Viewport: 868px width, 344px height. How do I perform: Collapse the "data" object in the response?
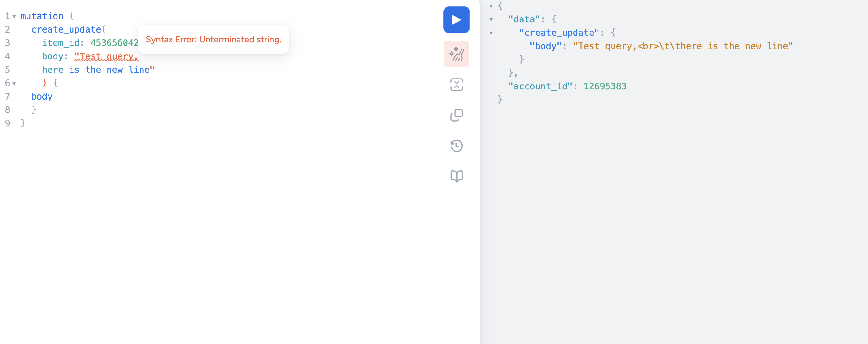pos(491,20)
